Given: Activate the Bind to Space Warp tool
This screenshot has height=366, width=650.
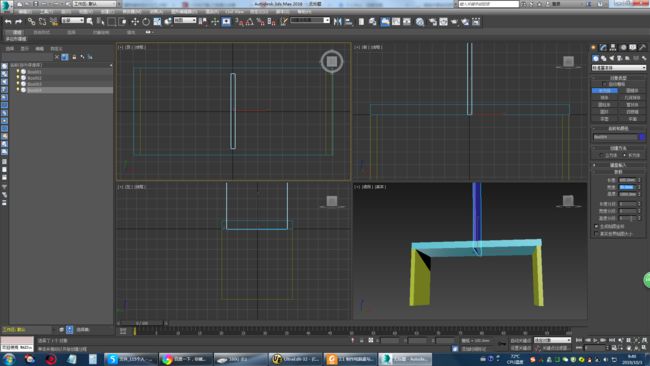Looking at the screenshot, I should [x=53, y=22].
